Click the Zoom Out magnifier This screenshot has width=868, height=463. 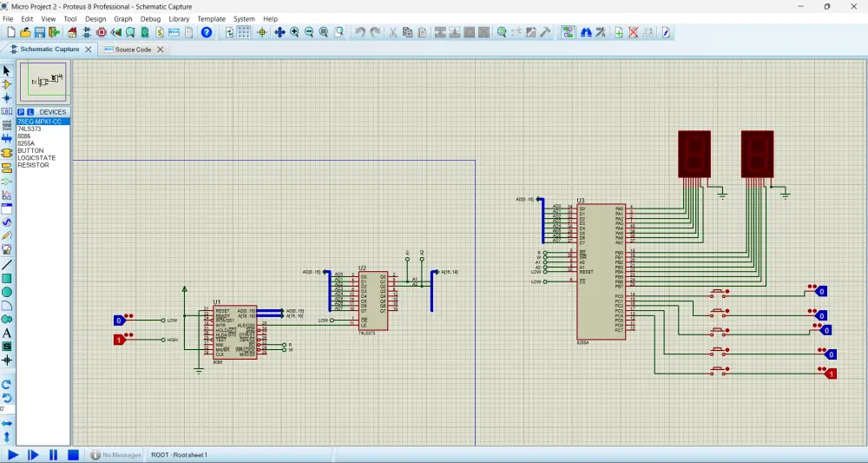coord(309,33)
